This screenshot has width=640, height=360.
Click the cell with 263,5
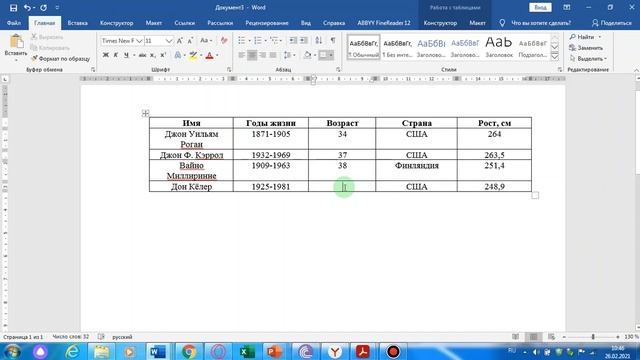pos(494,155)
